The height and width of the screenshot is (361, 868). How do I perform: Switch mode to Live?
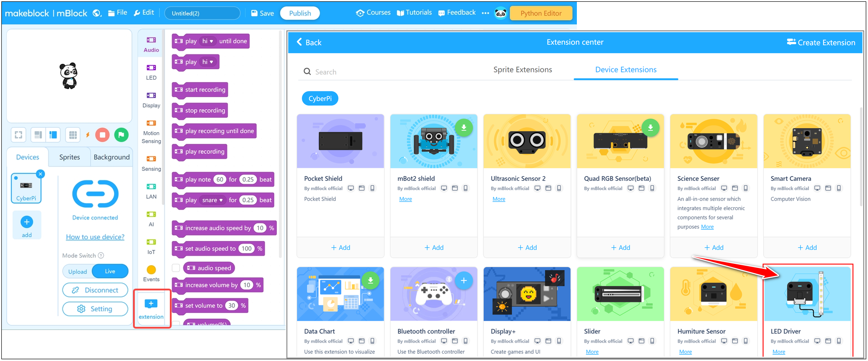tap(110, 271)
